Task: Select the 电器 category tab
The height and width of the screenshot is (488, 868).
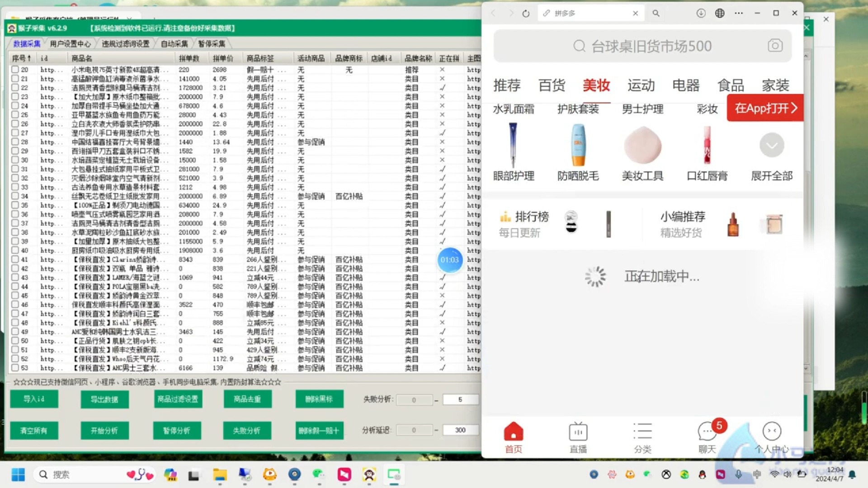Action: click(x=686, y=85)
